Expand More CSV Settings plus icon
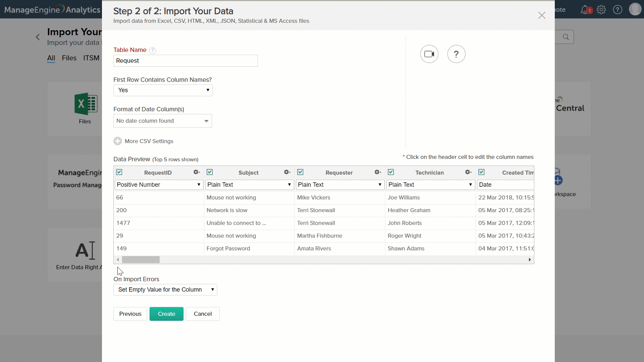Viewport: 644px width, 362px height. (x=118, y=141)
